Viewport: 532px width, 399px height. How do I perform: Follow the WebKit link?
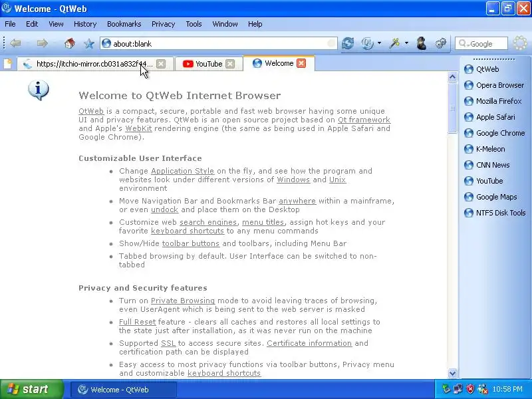[x=138, y=128]
